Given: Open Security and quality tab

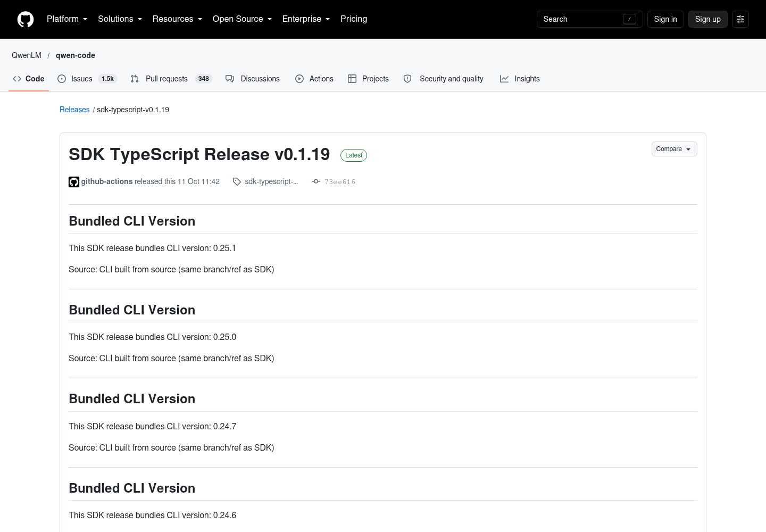Looking at the screenshot, I should point(444,79).
